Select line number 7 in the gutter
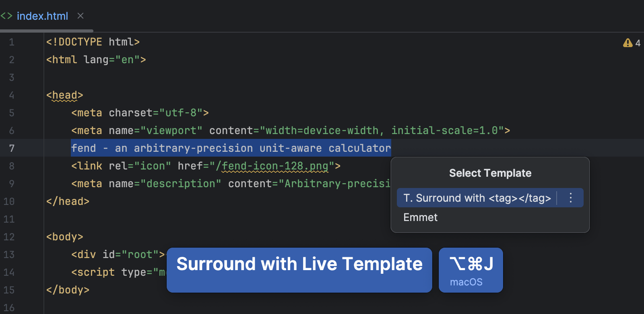644x314 pixels. 12,148
